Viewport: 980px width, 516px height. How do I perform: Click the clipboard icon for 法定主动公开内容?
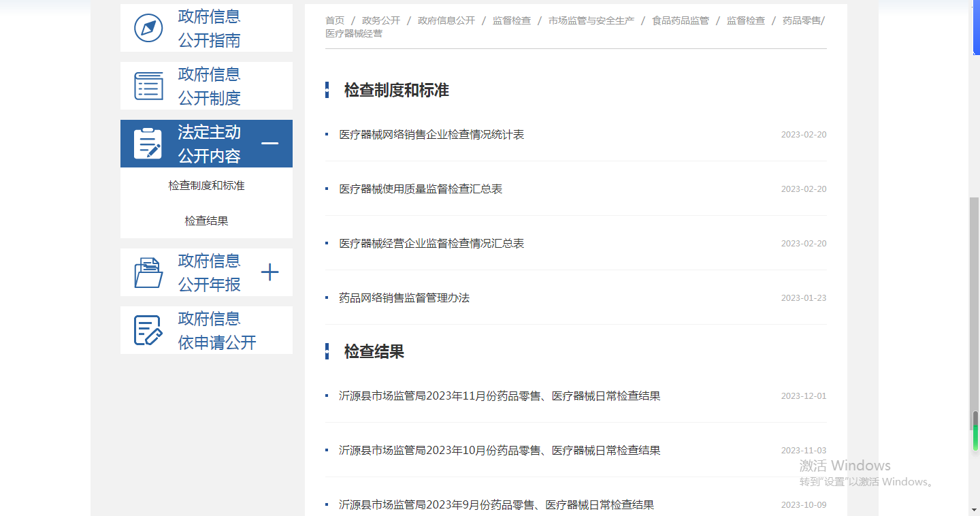[148, 144]
